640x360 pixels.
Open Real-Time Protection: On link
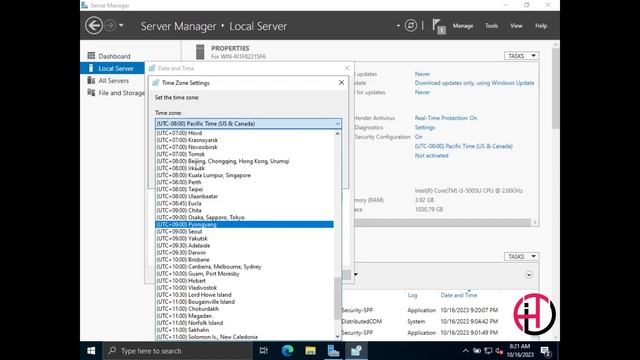coord(446,118)
